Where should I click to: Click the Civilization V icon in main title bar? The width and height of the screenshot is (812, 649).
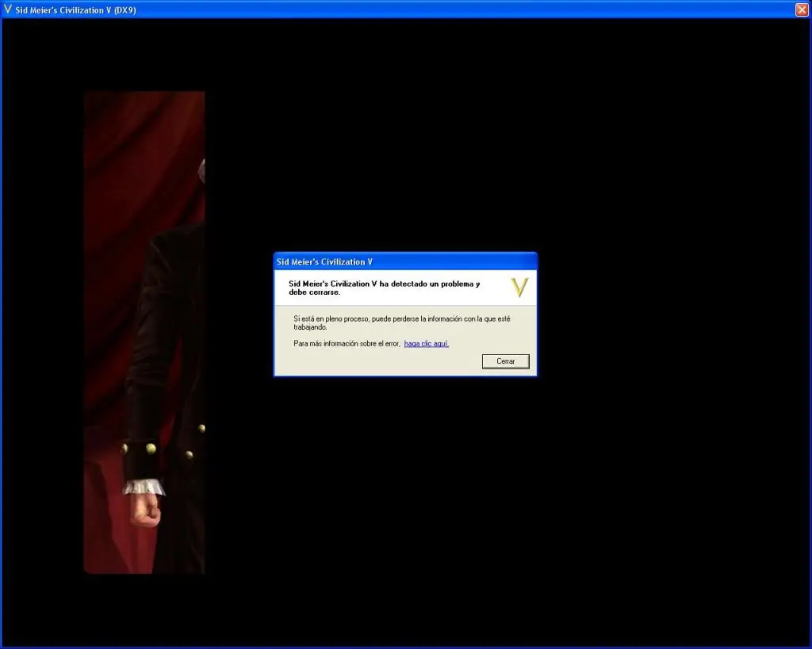point(8,10)
